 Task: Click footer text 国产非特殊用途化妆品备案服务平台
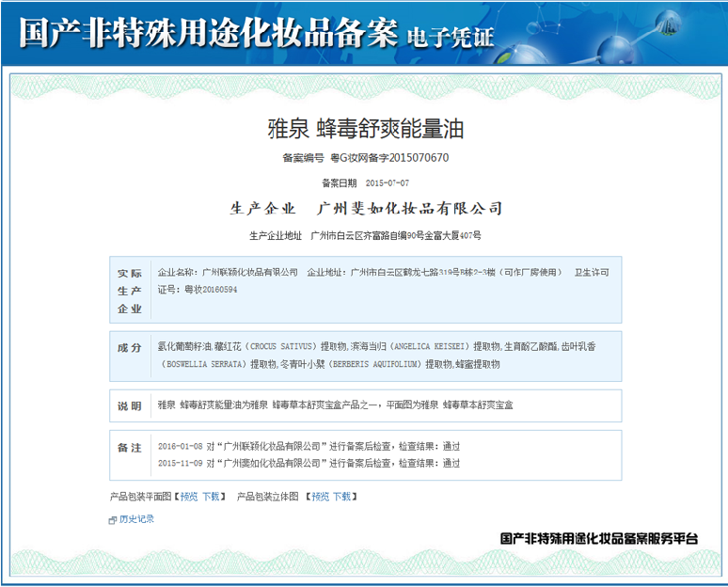pos(599,539)
